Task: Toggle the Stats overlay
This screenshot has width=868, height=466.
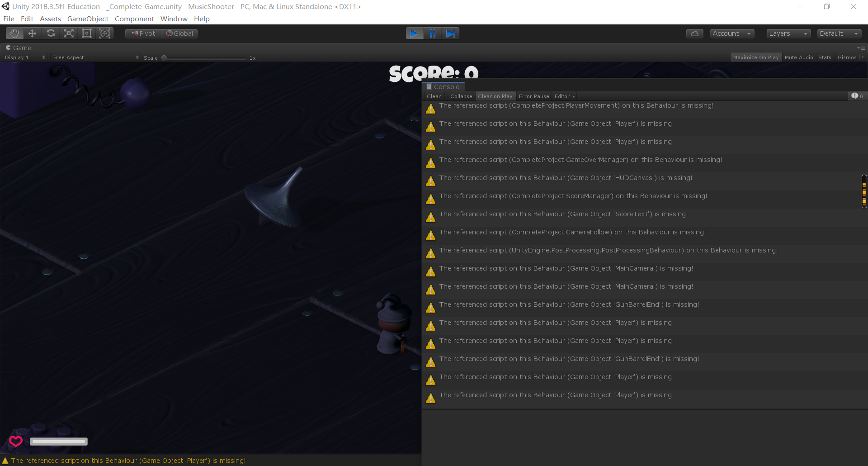Action: tap(825, 57)
